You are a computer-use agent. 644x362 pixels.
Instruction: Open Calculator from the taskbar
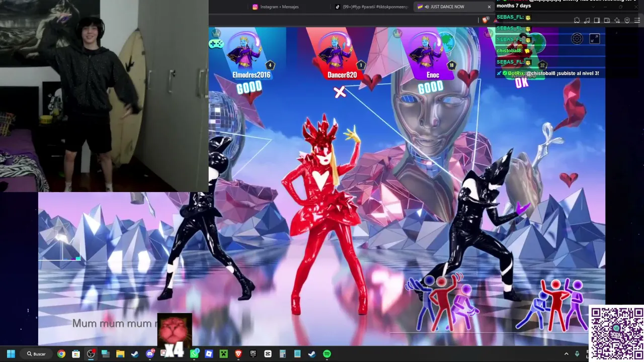(x=283, y=354)
